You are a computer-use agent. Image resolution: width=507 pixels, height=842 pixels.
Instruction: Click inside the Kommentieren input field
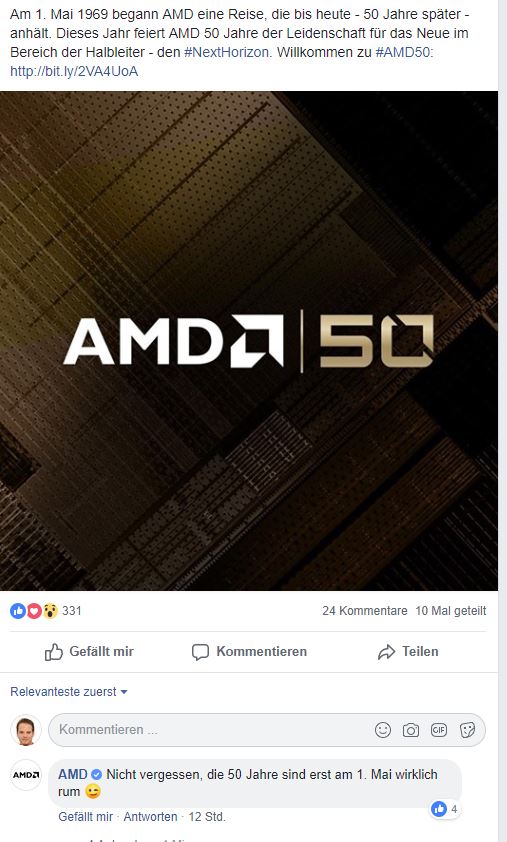tap(209, 730)
